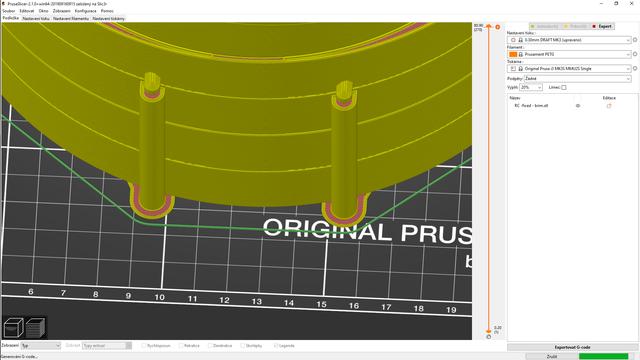Click the gear icon atop the layer slider
This screenshot has height=360, width=640.
498,27
